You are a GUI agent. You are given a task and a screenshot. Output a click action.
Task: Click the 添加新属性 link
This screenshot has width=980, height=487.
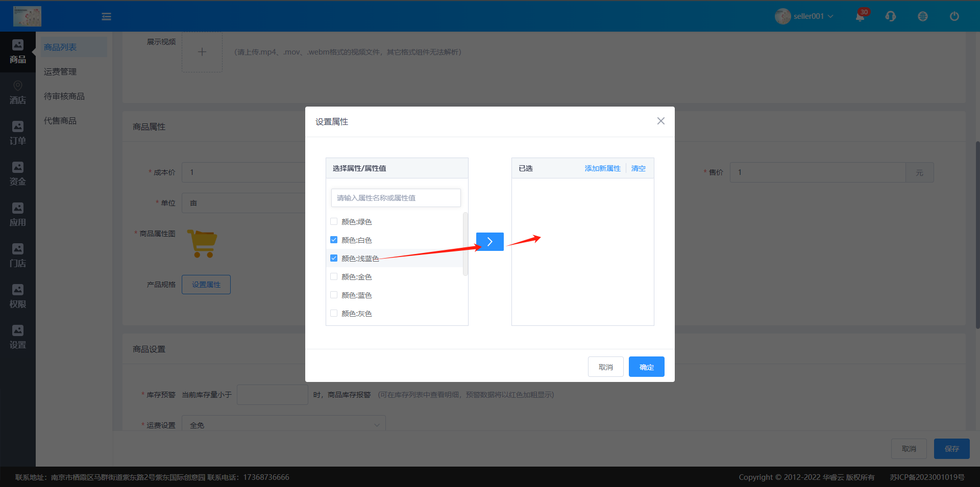click(x=602, y=168)
